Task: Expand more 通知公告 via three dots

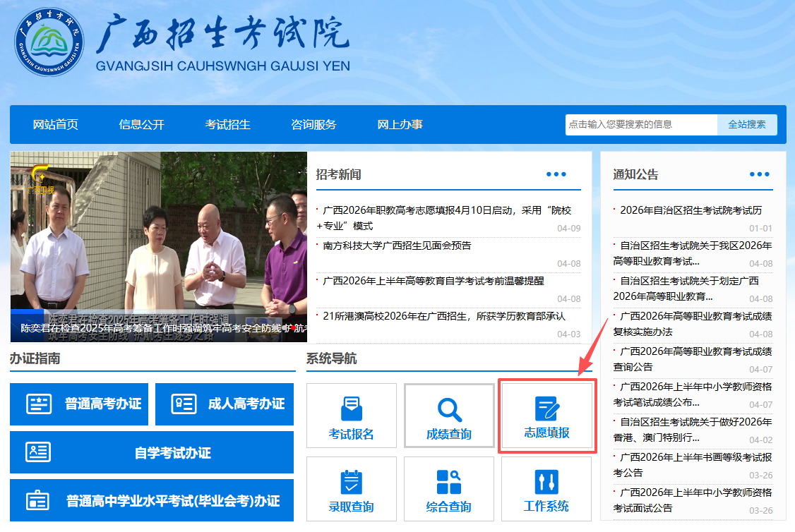Action: click(760, 174)
